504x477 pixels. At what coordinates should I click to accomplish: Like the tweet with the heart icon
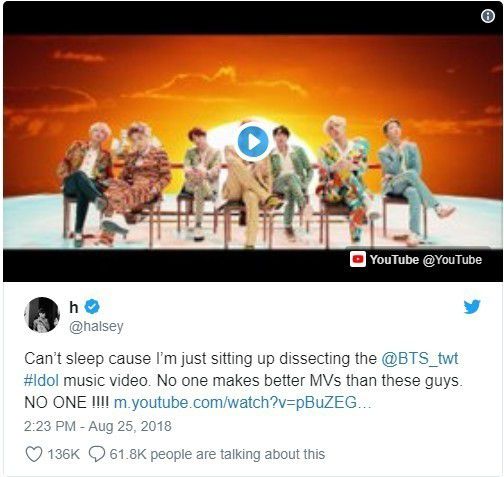click(x=34, y=454)
